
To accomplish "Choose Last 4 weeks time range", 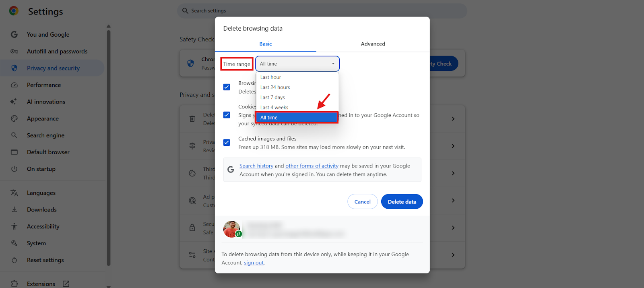I will click(x=297, y=108).
